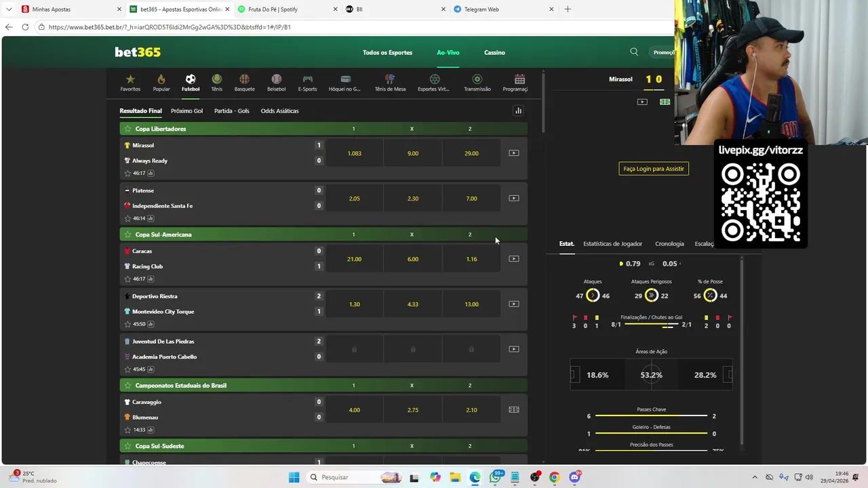The width and height of the screenshot is (868, 488).
Task: Open the Popular flame category
Action: click(x=161, y=83)
